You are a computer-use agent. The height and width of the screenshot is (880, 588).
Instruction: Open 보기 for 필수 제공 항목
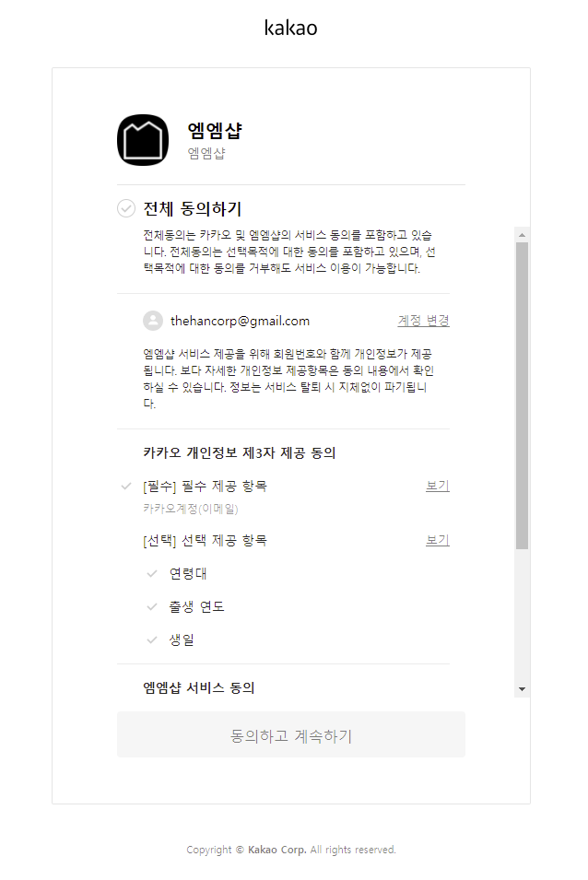point(438,486)
